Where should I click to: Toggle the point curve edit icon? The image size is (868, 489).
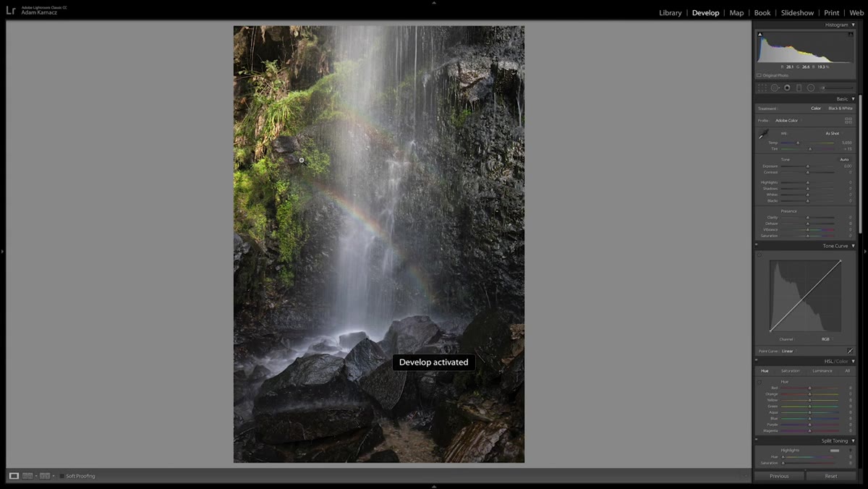850,351
